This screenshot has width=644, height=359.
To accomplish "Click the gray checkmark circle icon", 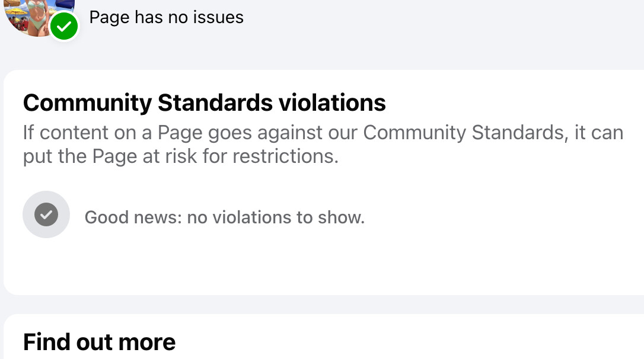I will (46, 214).
